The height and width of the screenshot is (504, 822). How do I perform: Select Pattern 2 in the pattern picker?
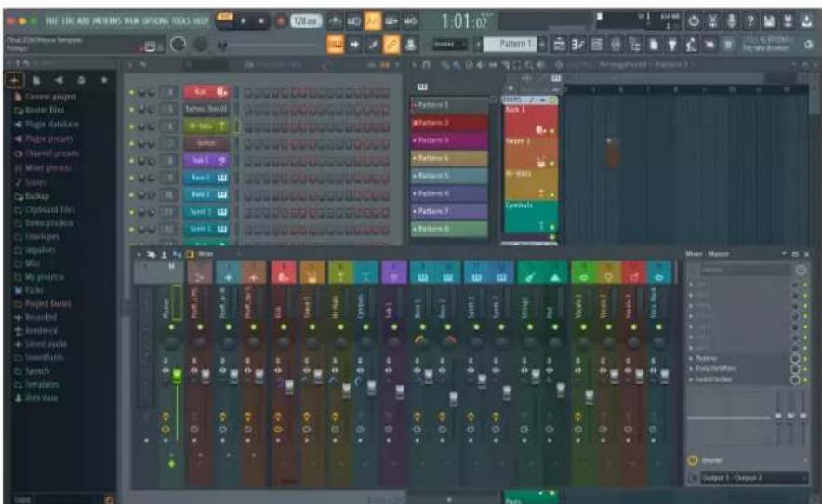coord(450,123)
